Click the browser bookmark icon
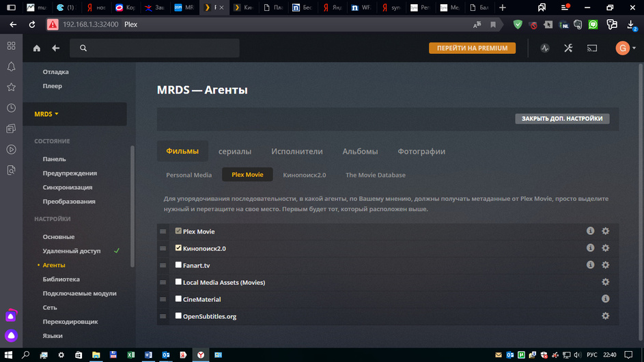 click(x=493, y=25)
